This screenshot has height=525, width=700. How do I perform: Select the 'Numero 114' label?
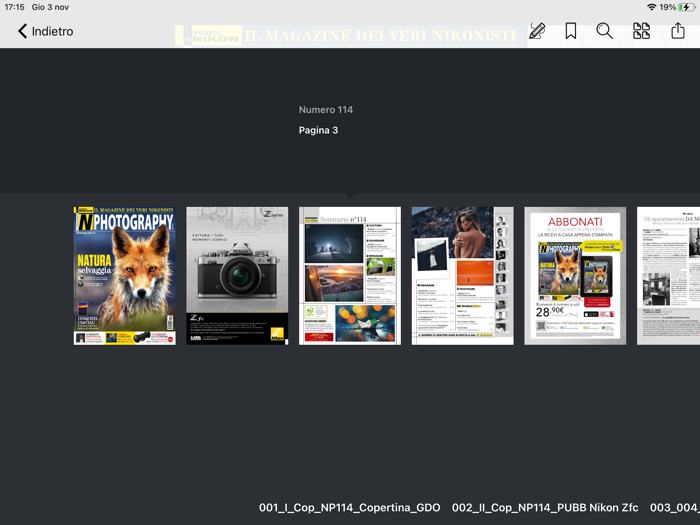pos(326,110)
